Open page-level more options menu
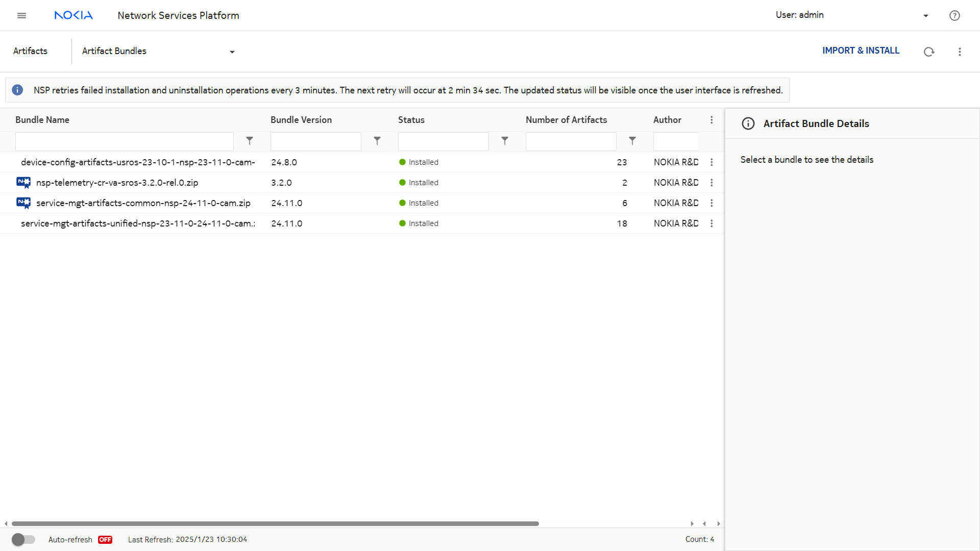The width and height of the screenshot is (980, 551). click(x=960, y=52)
